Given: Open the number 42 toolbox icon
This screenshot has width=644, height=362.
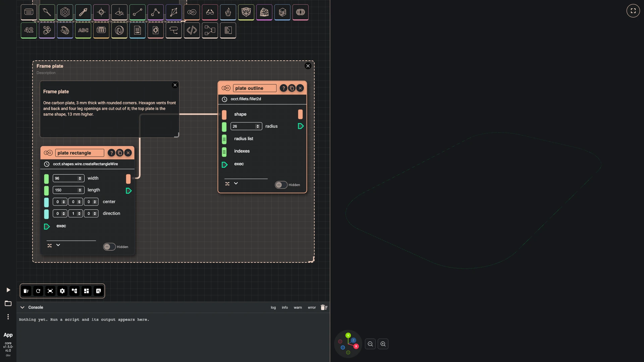Looking at the screenshot, I should (29, 30).
